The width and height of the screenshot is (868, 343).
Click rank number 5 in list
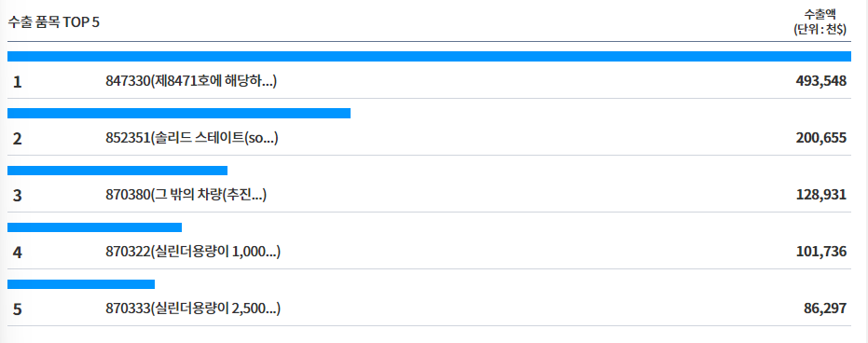(x=17, y=309)
